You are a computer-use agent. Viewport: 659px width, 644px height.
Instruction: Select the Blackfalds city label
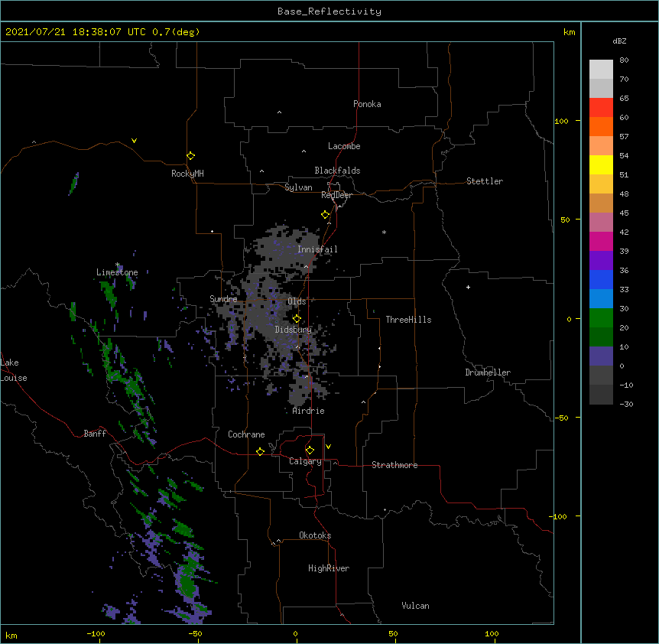tap(337, 171)
